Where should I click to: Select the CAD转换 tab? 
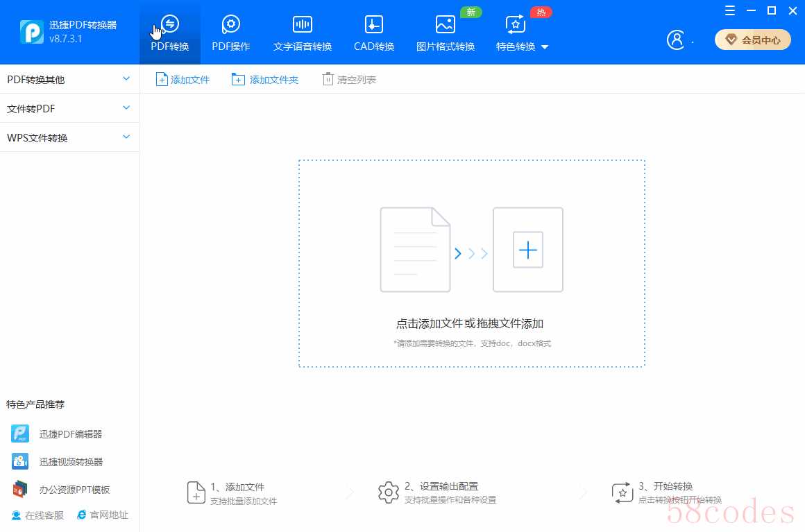tap(374, 33)
